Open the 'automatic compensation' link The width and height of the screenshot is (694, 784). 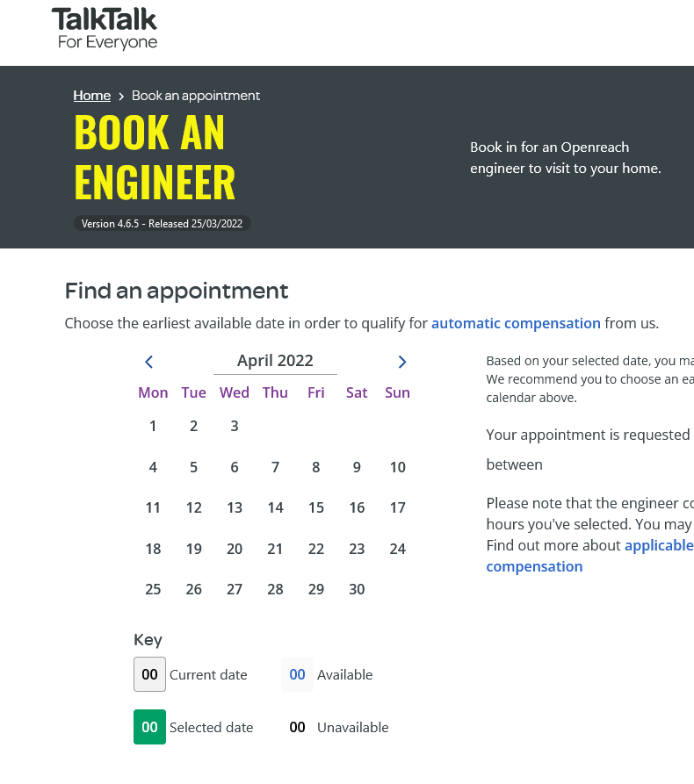pyautogui.click(x=516, y=323)
